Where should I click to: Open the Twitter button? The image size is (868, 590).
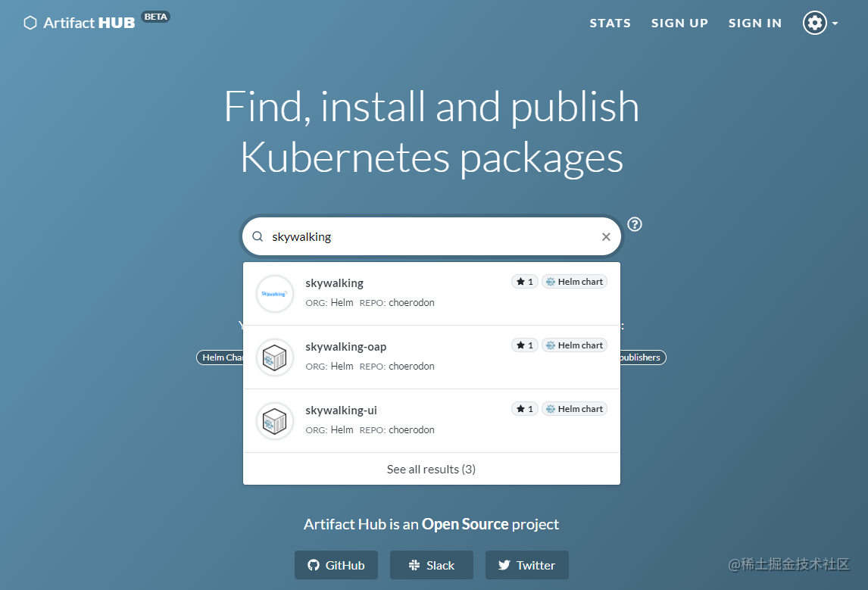tap(527, 565)
